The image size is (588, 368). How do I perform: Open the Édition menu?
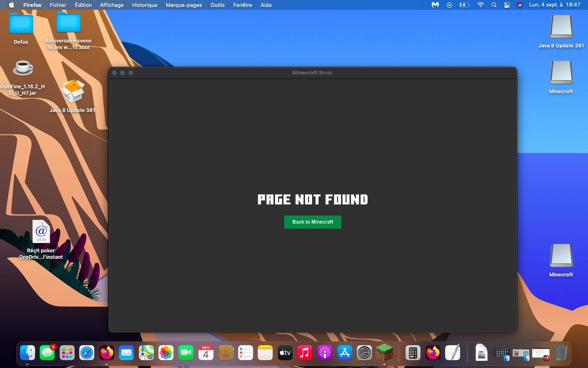[x=83, y=5]
